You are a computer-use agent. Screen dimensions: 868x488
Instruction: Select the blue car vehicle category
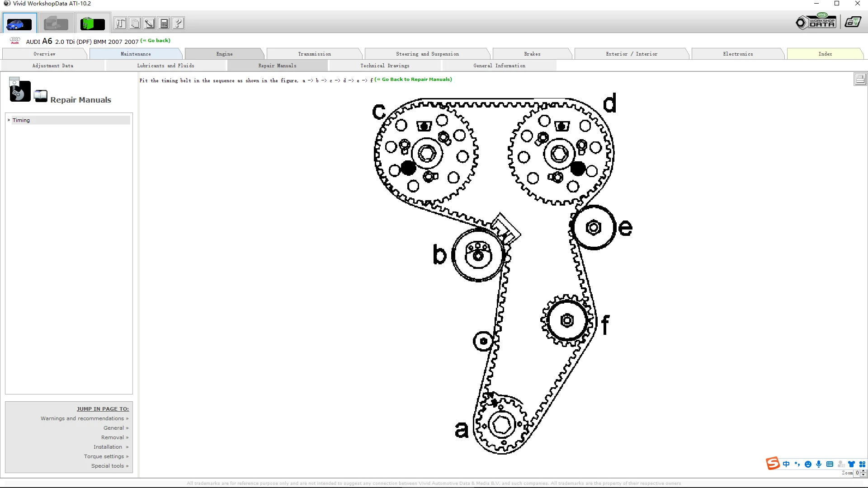(x=19, y=23)
